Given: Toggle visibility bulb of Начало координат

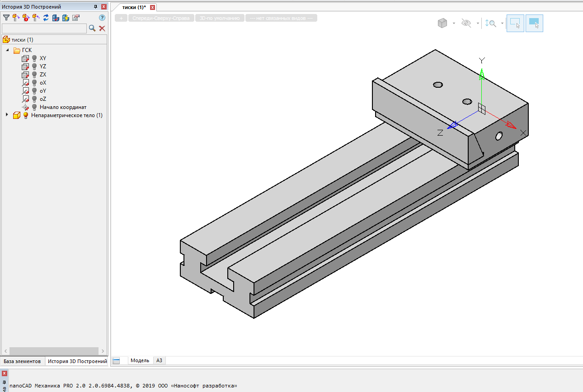Looking at the screenshot, I should point(34,107).
